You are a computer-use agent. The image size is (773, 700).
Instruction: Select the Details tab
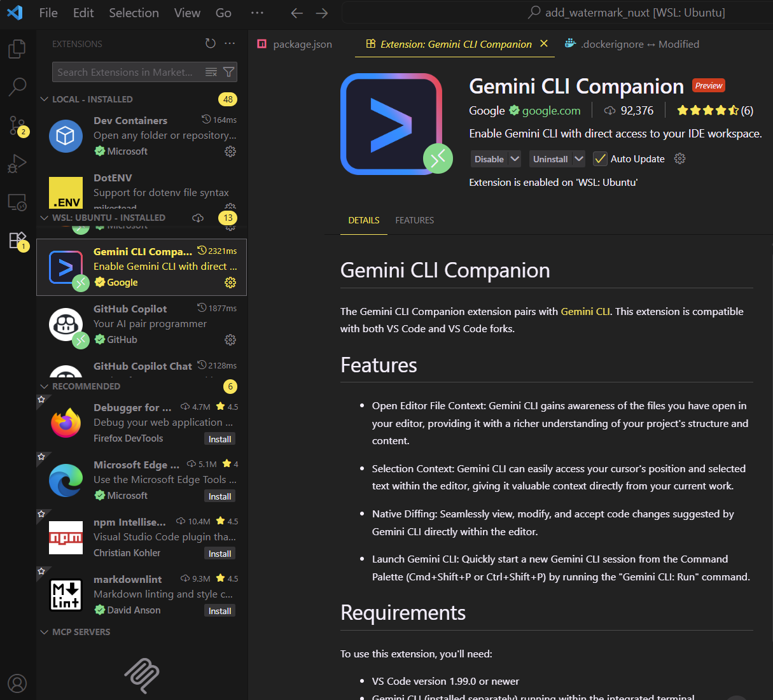click(364, 220)
